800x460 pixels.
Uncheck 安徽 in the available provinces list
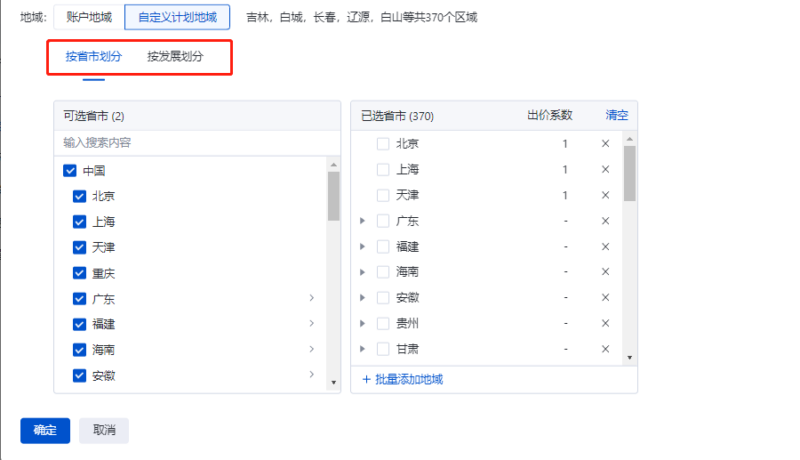pyautogui.click(x=80, y=376)
